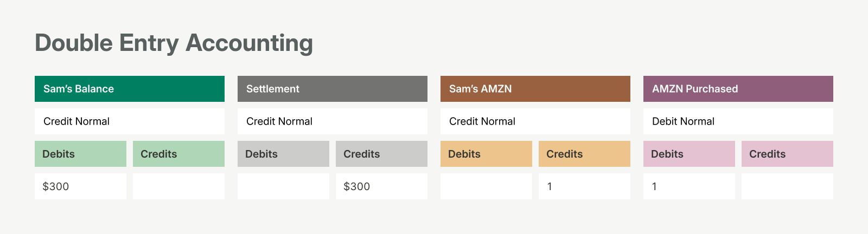Screen dimensions: 868x234
Task: Click the empty credits cell in Sam's Balance
Action: 178,186
